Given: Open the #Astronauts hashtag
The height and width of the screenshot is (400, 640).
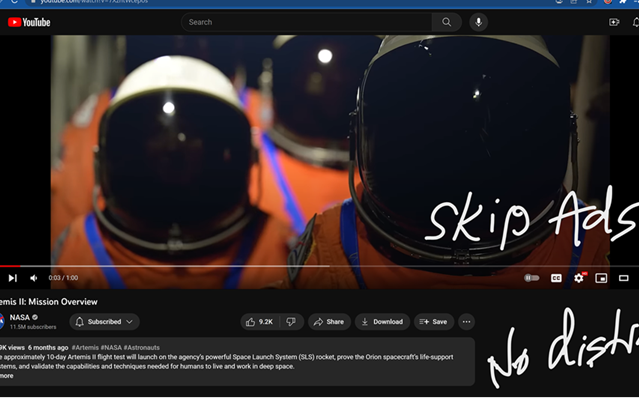Looking at the screenshot, I should point(142,348).
